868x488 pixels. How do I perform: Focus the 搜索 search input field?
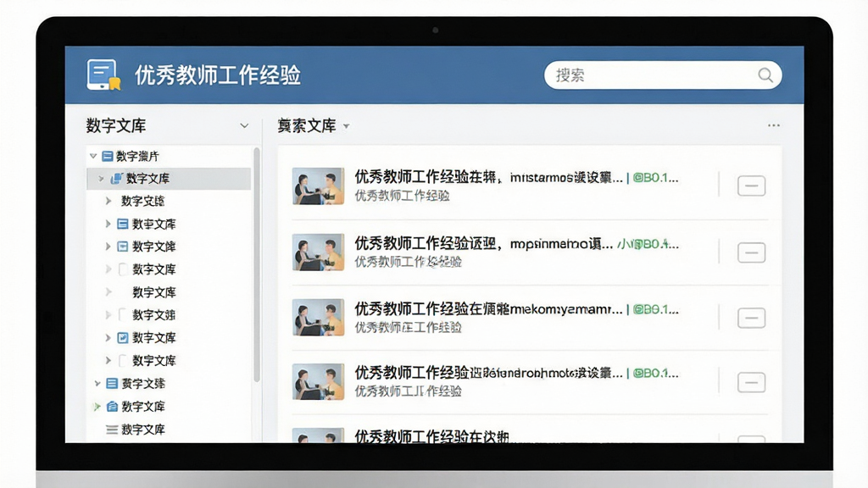click(663, 75)
